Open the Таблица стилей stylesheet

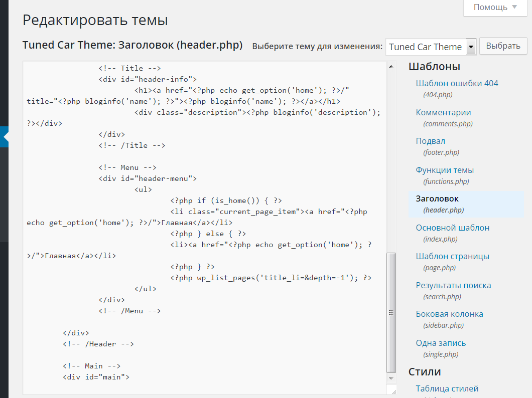coord(447,388)
